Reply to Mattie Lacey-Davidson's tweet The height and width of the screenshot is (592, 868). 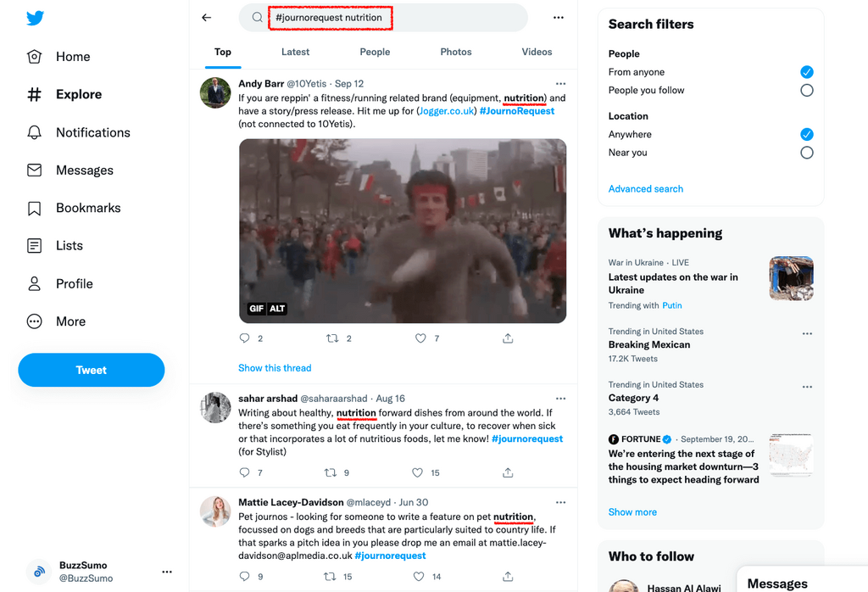[245, 577]
